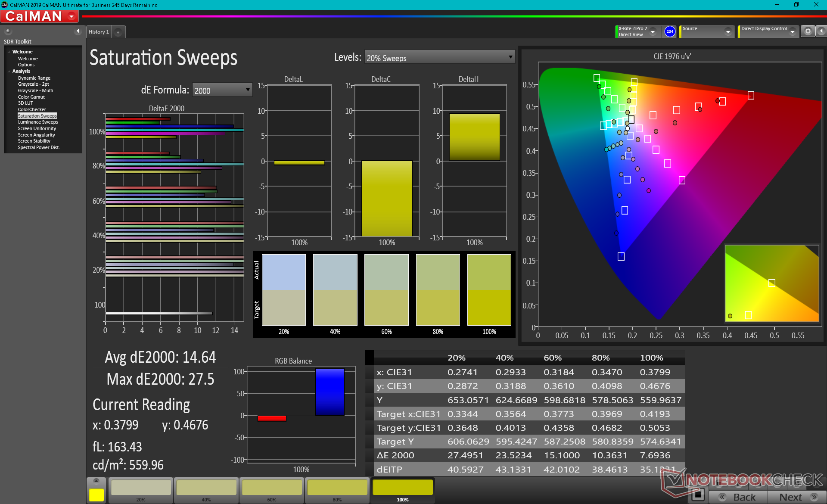Switch to the History 1 tab
Image resolution: width=827 pixels, height=504 pixels.
pyautogui.click(x=99, y=32)
